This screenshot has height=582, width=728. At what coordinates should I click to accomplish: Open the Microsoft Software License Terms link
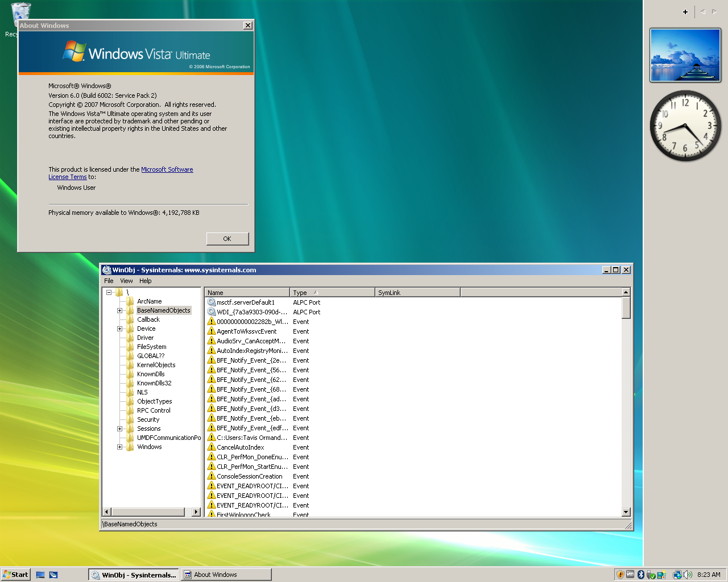tap(167, 169)
